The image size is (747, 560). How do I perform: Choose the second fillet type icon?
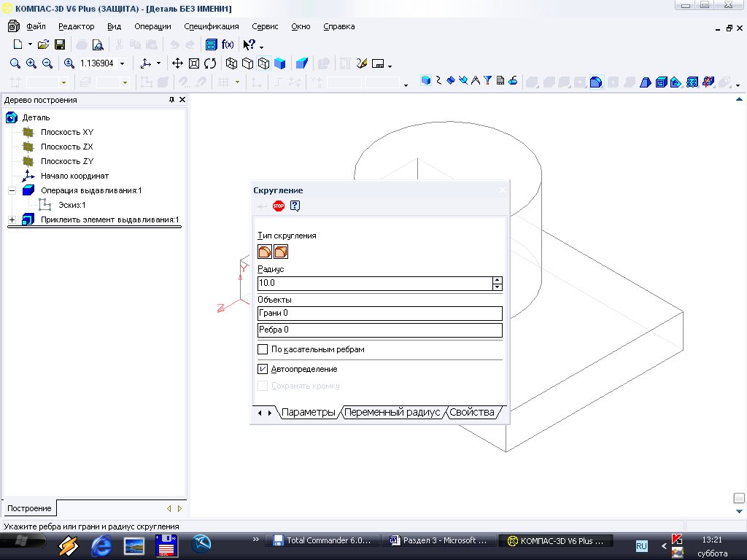point(281,252)
